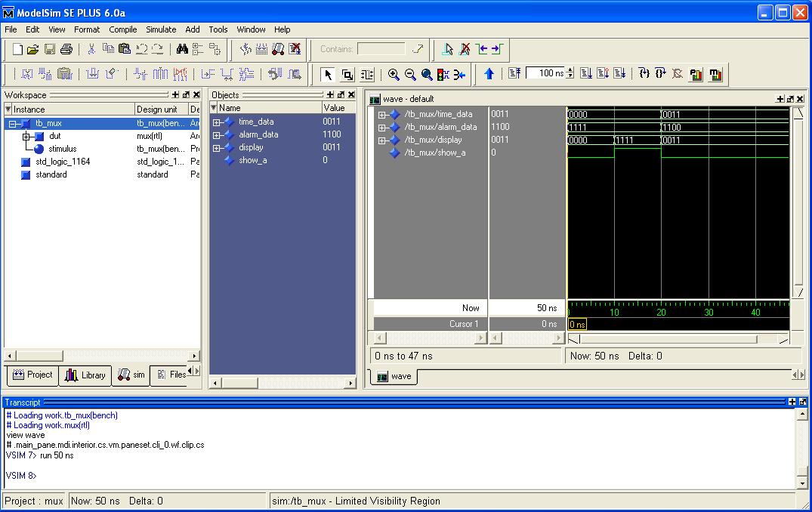Screen dimensions: 812x512
Task: Click the Paste clipboard icon
Action: pyautogui.click(x=125, y=49)
